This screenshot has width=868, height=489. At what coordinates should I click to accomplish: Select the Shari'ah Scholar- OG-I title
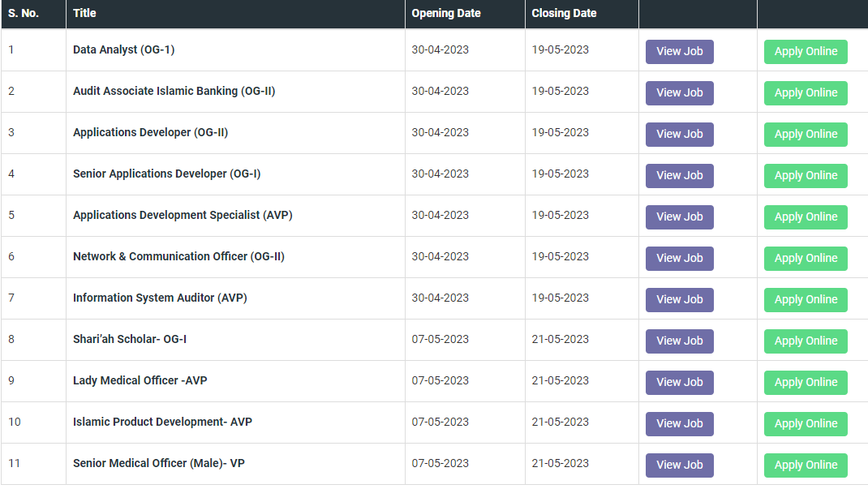[x=130, y=339]
